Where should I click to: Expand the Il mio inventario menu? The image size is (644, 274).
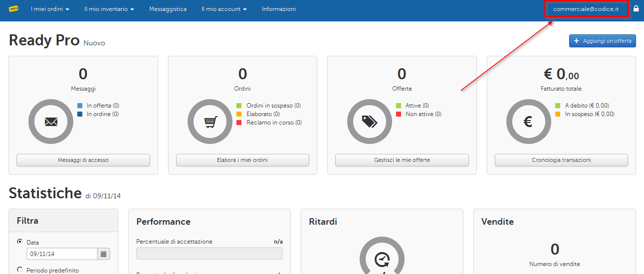click(x=109, y=9)
